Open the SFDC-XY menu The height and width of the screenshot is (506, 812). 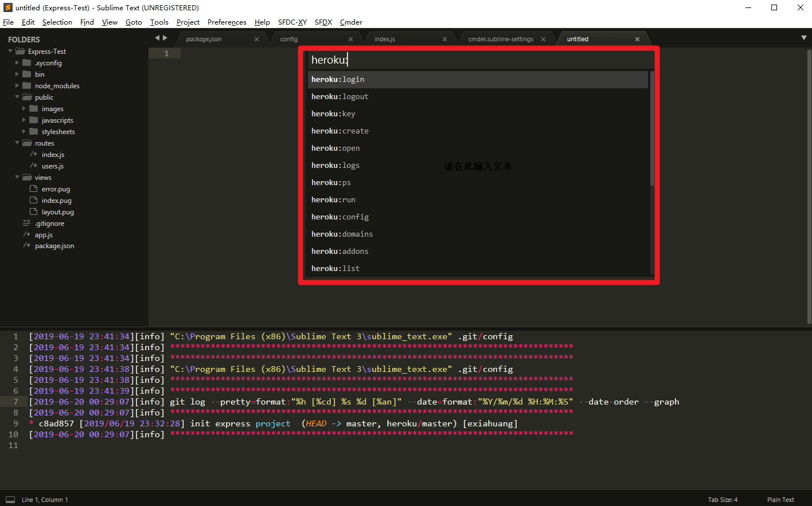click(292, 22)
